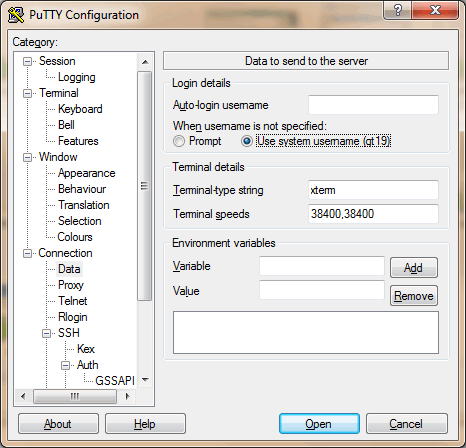Select the Prompt radio button
The image size is (466, 448).
coord(179,141)
